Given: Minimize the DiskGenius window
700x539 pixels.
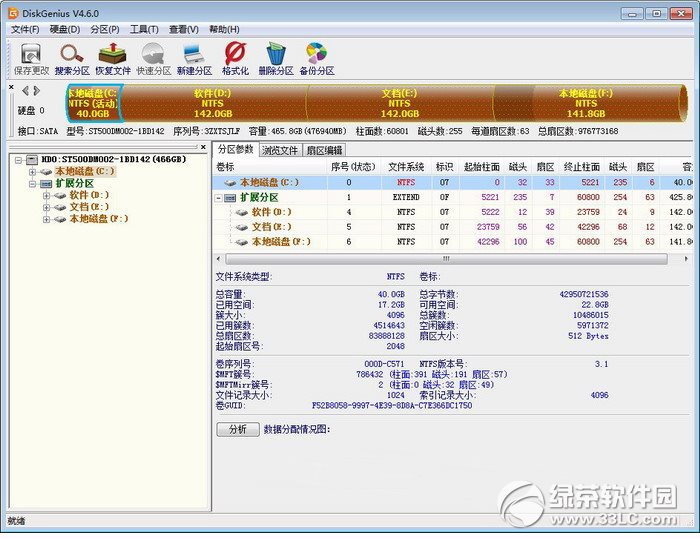Looking at the screenshot, I should (x=631, y=14).
